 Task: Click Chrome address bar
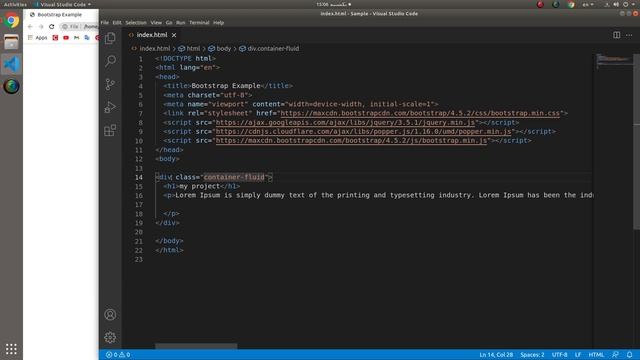pos(80,27)
